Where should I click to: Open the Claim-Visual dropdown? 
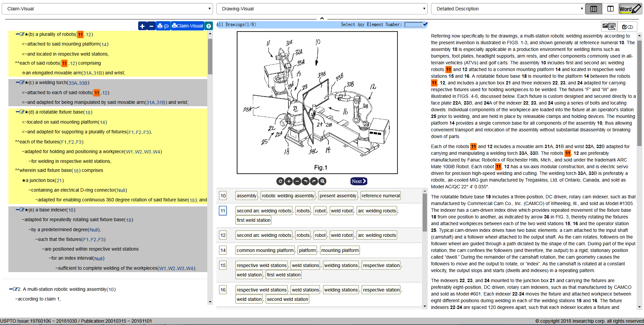107,9
